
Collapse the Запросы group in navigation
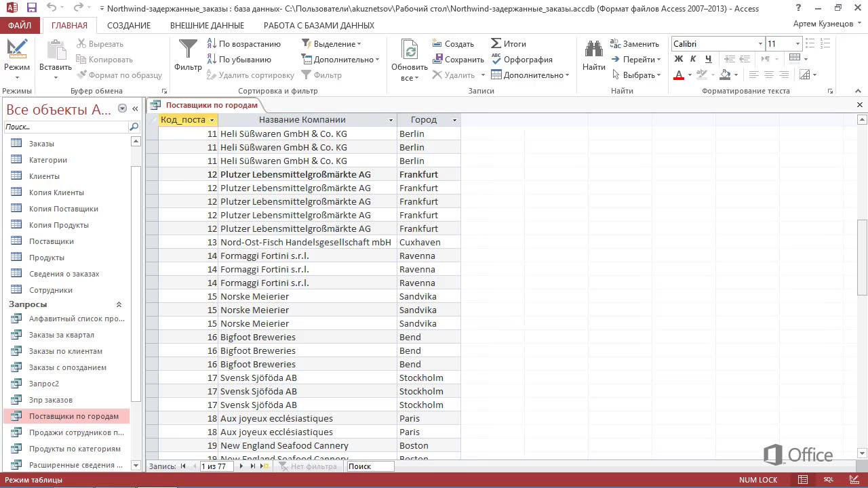pos(119,305)
